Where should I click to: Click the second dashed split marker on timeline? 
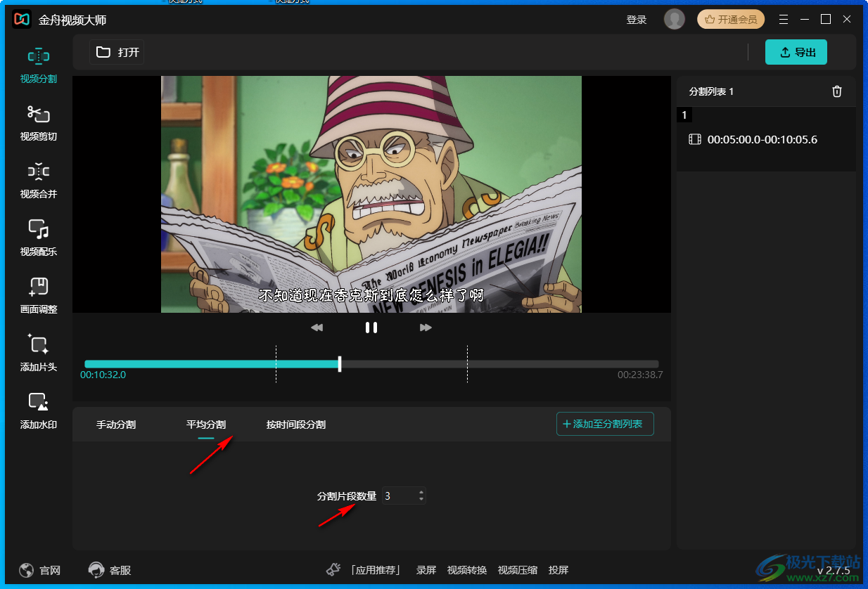[x=467, y=364]
